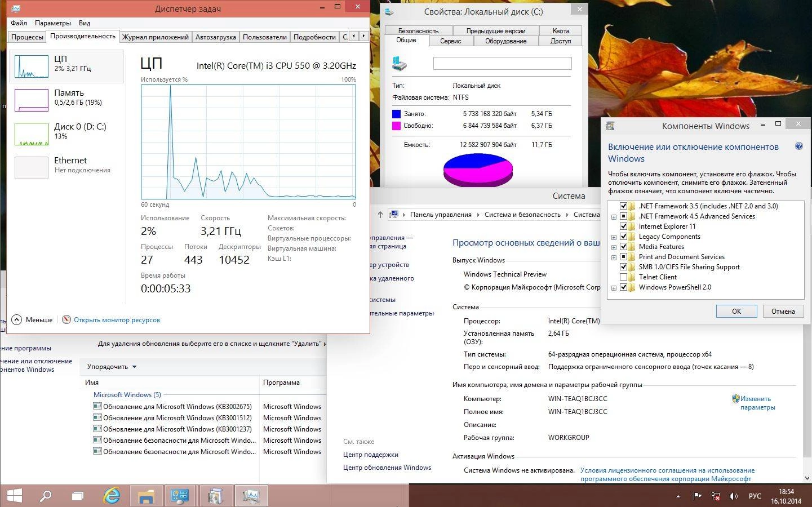Viewport: 812px width, 507px height.
Task: Click the blue Занято color swatch
Action: point(397,114)
